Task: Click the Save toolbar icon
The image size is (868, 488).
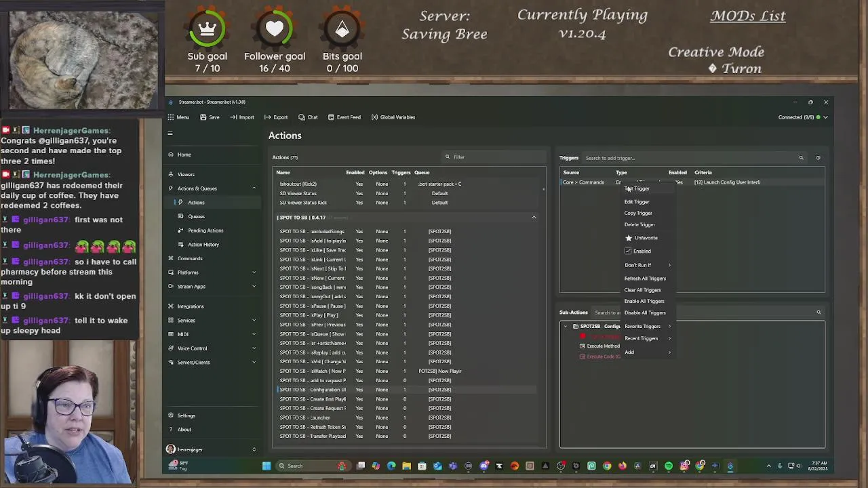Action: click(x=210, y=117)
